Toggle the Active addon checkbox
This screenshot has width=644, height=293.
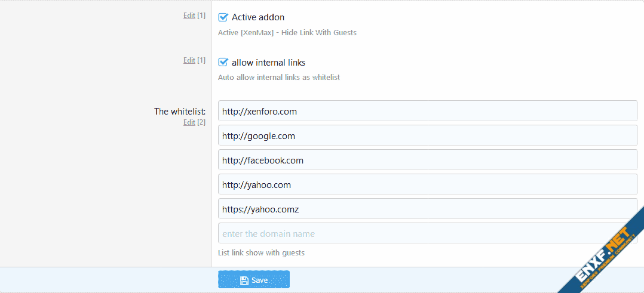(x=223, y=17)
